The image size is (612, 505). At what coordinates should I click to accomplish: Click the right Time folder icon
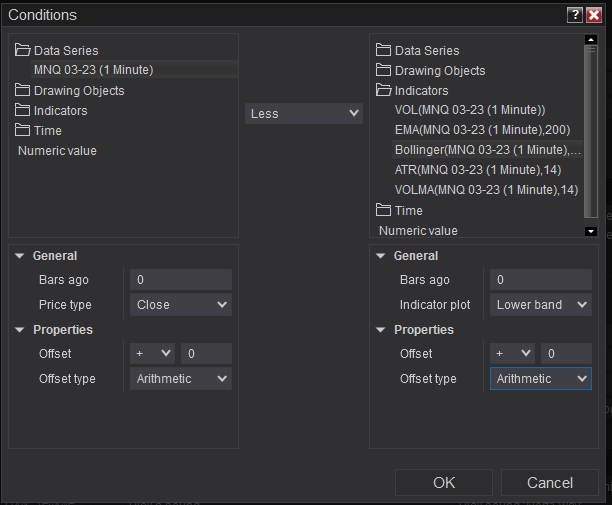[383, 210]
